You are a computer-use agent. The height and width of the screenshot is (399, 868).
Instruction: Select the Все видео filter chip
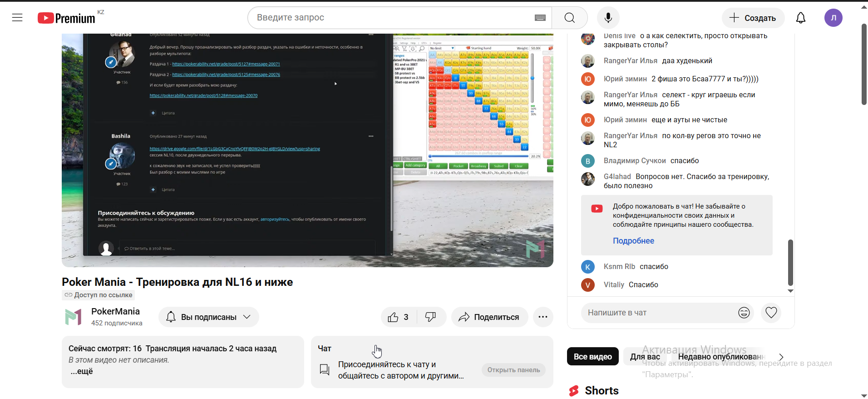pos(592,357)
